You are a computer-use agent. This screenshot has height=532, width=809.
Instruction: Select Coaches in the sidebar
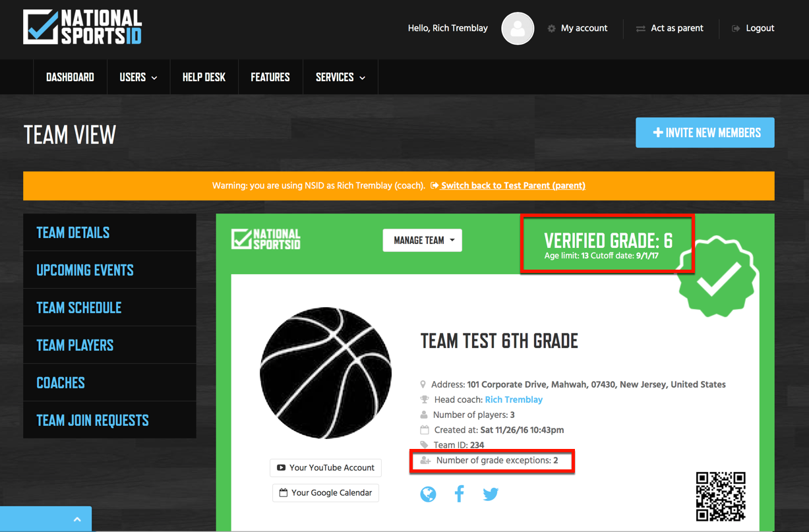pyautogui.click(x=109, y=382)
